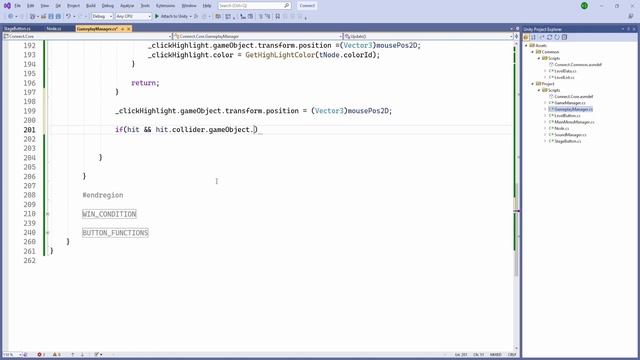640x360 pixels.
Task: Open the Analyze menu
Action: (127, 6)
